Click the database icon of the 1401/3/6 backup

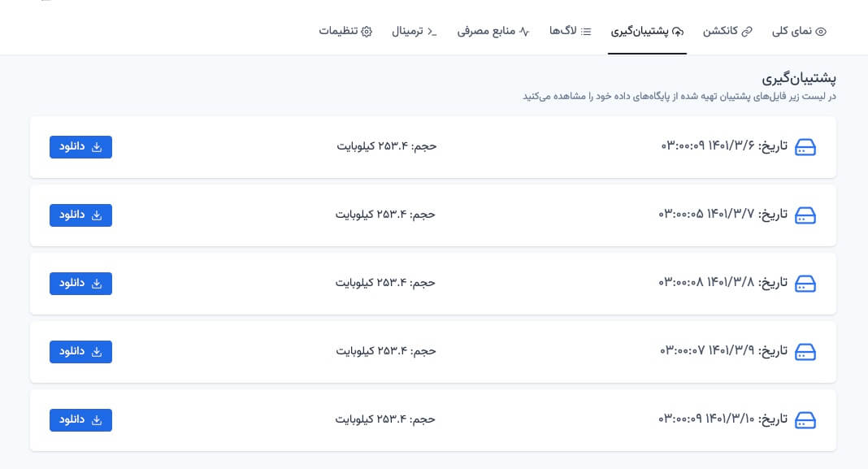[x=805, y=147]
